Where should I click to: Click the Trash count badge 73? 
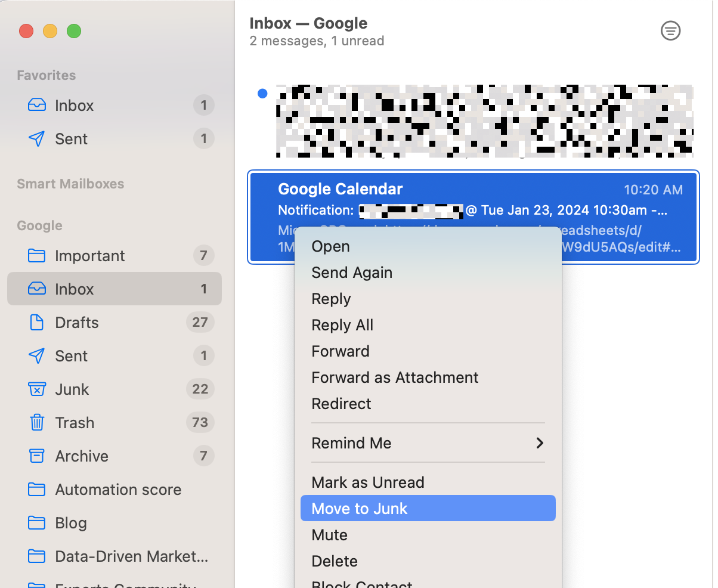(200, 423)
